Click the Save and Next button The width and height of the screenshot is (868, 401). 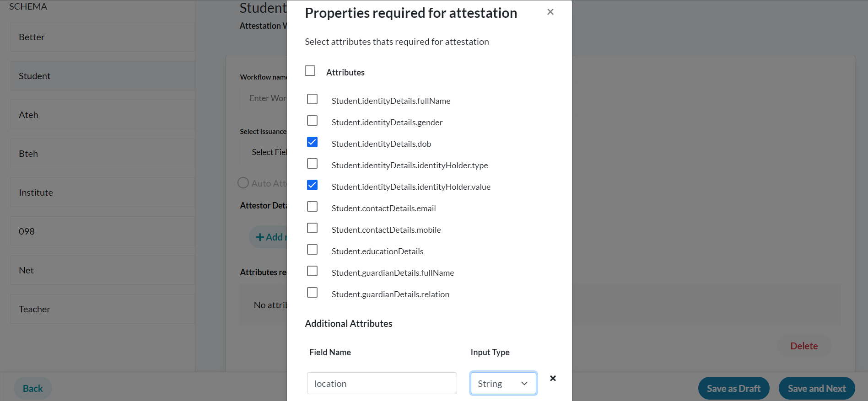coord(816,388)
